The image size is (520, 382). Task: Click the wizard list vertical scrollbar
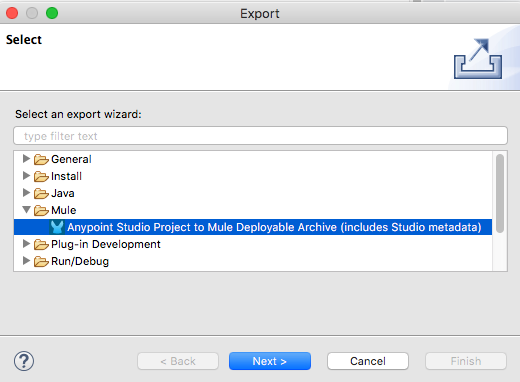(500, 193)
